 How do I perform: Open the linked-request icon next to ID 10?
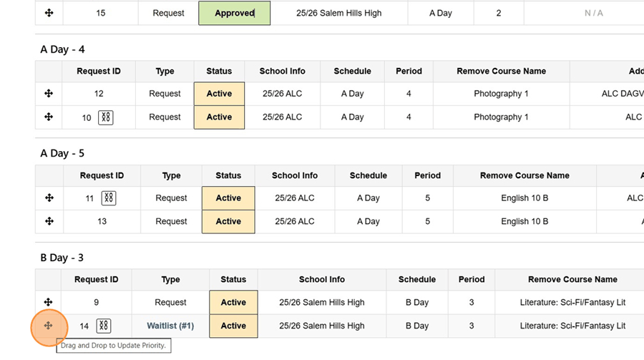point(106,117)
